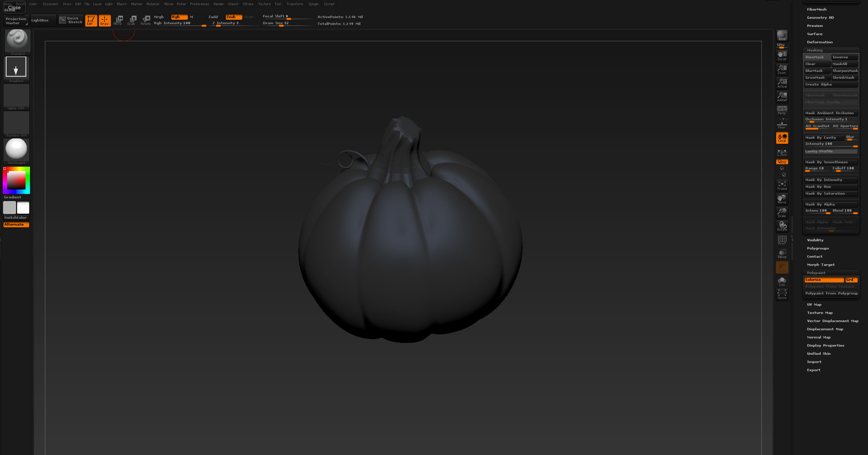The height and width of the screenshot is (455, 868).
Task: Click the BPR render icon
Action: 782,35
